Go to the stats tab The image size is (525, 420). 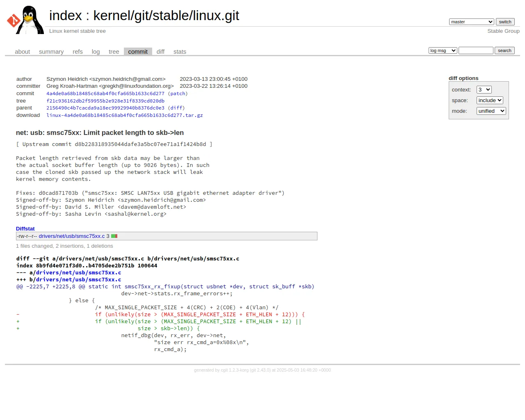pos(180,52)
